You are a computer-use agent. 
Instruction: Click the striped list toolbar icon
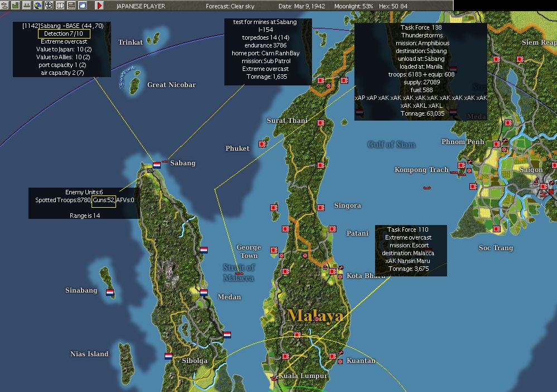coord(71,6)
